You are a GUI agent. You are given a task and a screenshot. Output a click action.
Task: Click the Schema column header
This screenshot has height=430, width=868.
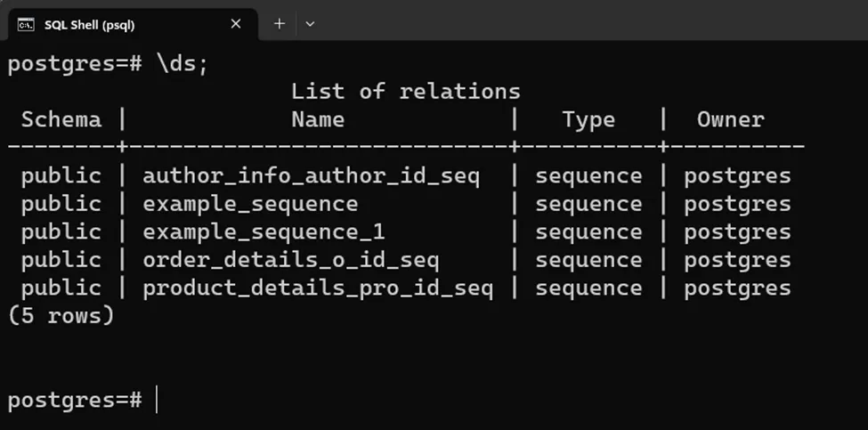(61, 119)
